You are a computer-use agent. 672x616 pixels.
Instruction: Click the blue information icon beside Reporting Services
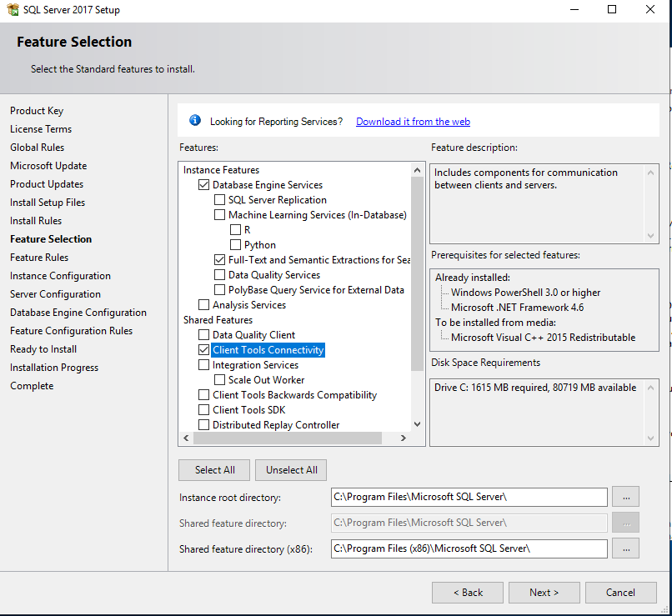pos(195,120)
